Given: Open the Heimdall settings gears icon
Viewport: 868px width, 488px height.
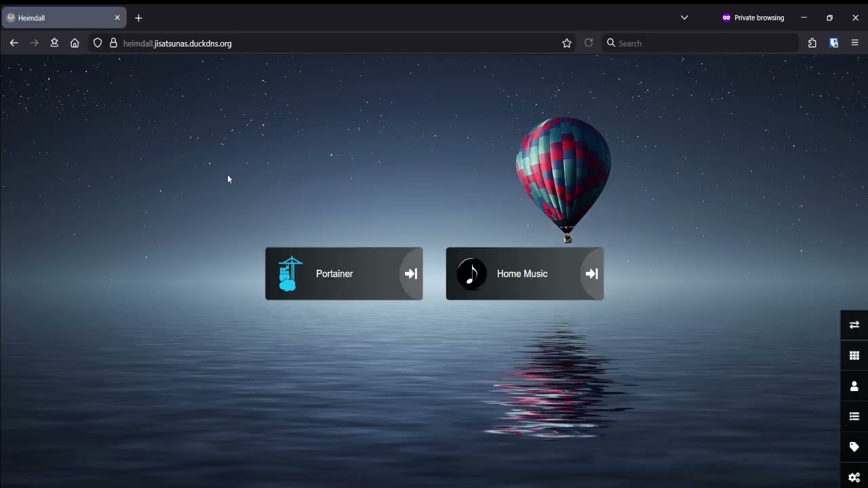Looking at the screenshot, I should [x=854, y=477].
